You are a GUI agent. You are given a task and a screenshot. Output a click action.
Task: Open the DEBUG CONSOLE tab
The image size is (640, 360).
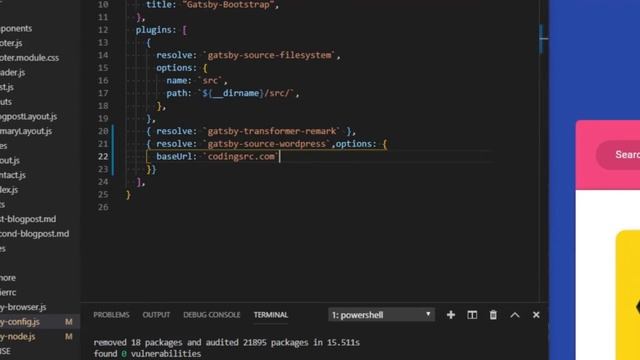tap(211, 315)
